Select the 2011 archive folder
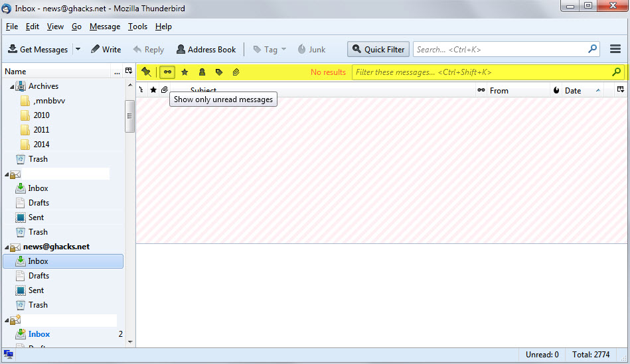The height and width of the screenshot is (364, 630). click(41, 130)
